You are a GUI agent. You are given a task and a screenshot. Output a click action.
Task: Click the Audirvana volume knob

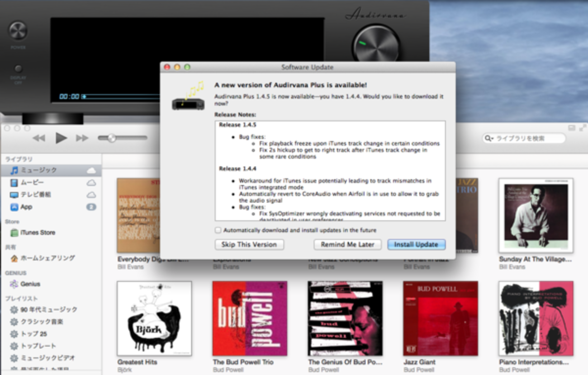click(376, 46)
